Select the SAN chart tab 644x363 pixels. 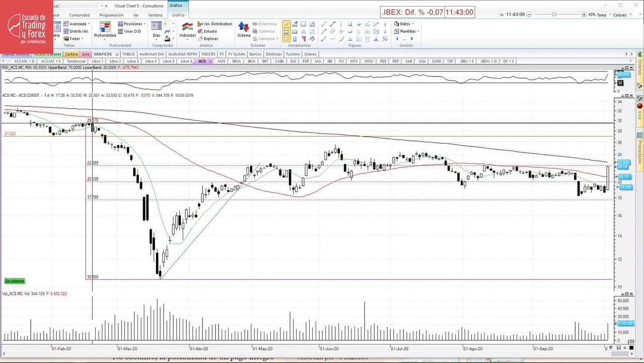(422, 61)
